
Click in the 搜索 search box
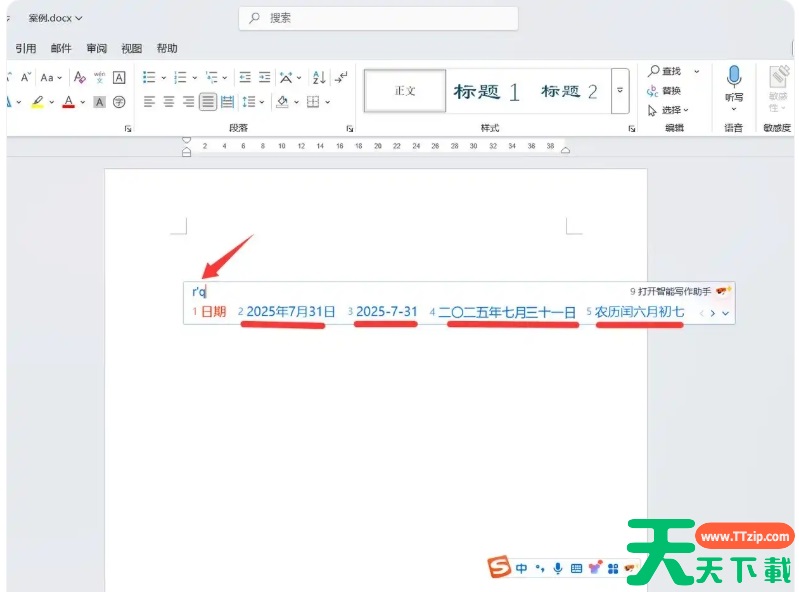point(378,18)
